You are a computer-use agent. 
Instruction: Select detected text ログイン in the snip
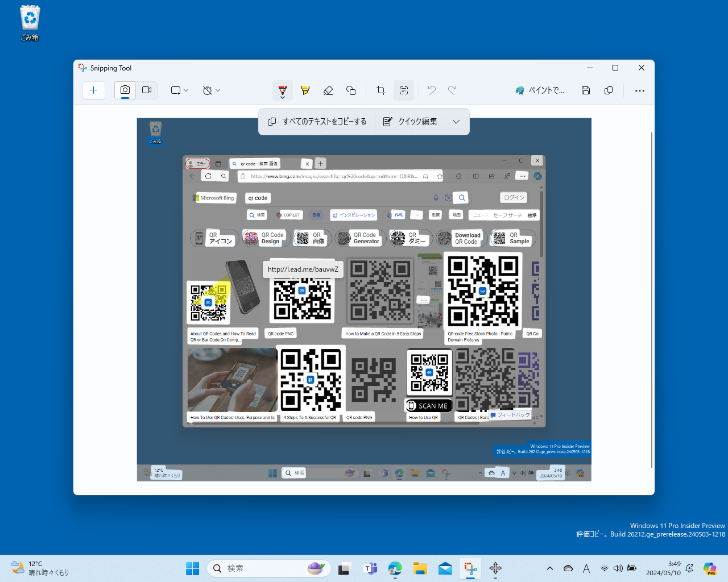click(x=514, y=198)
